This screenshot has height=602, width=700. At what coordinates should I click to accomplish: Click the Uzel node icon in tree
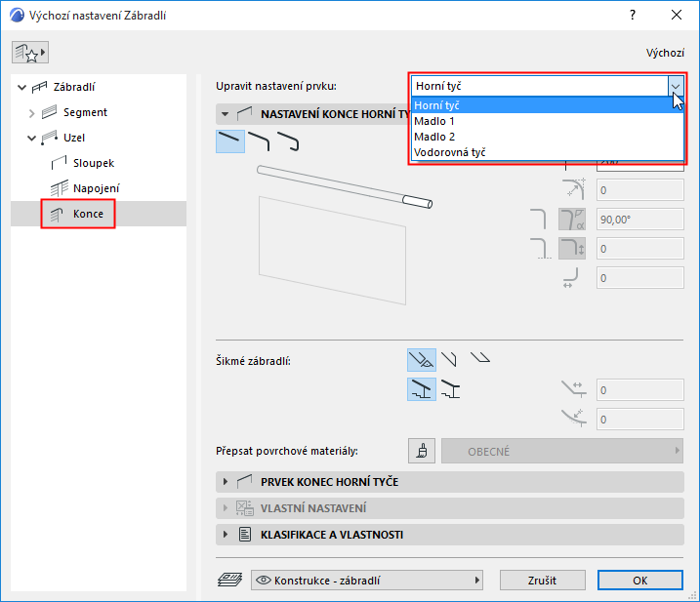click(x=49, y=138)
